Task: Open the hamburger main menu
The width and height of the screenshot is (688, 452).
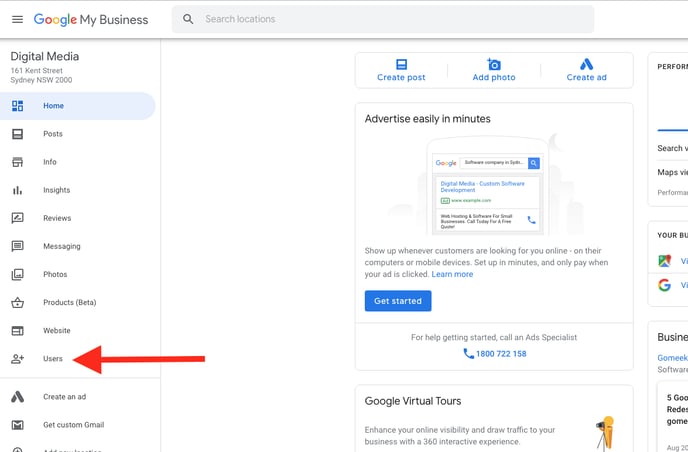Action: pyautogui.click(x=17, y=19)
